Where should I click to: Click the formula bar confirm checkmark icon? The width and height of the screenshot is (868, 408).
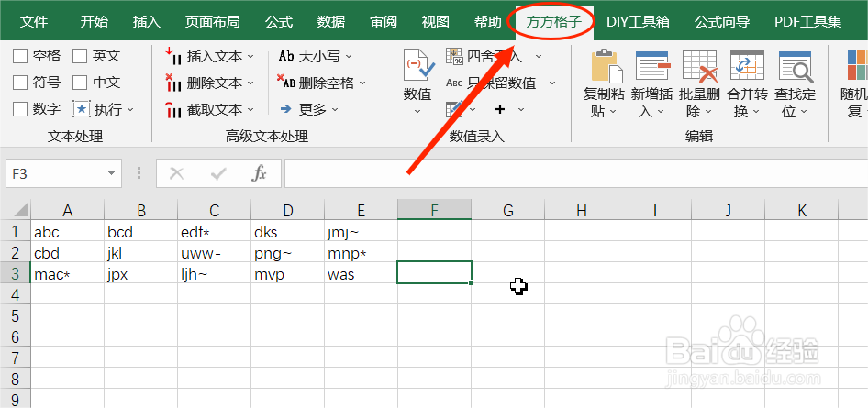pyautogui.click(x=218, y=174)
